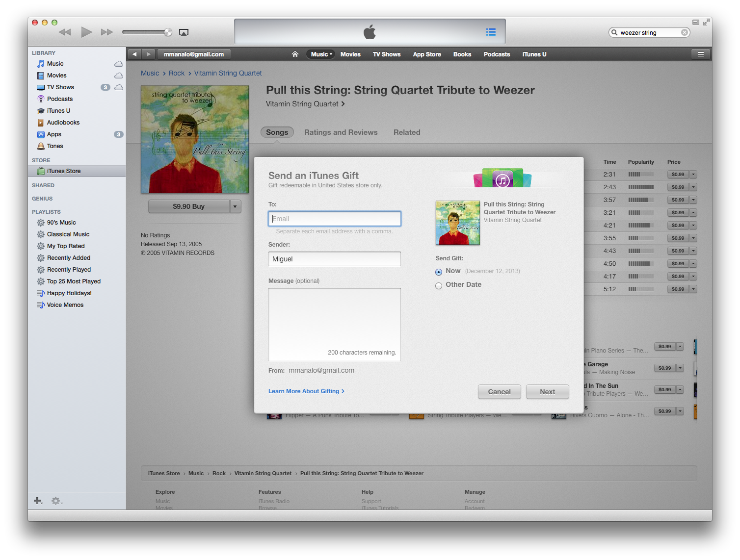Expand Vitamin String Quartet artist chevron

click(x=343, y=104)
